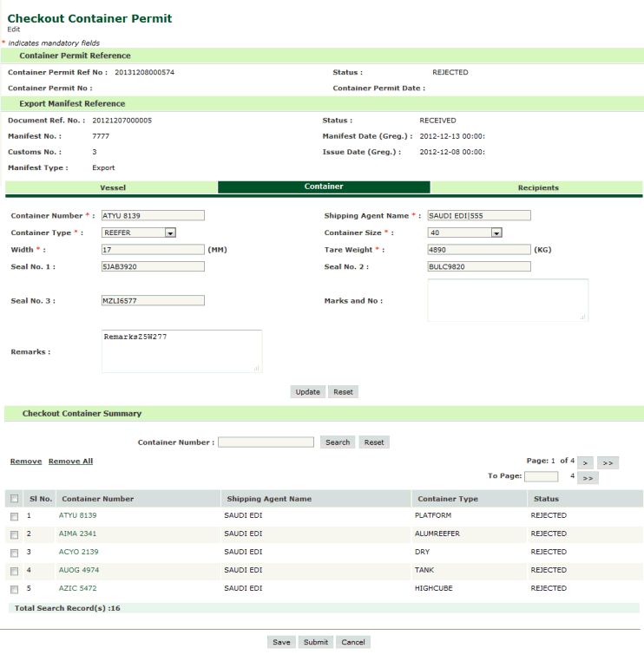Screen dimensions: 644x668
Task: Expand the Container Size dropdown
Action: point(496,232)
